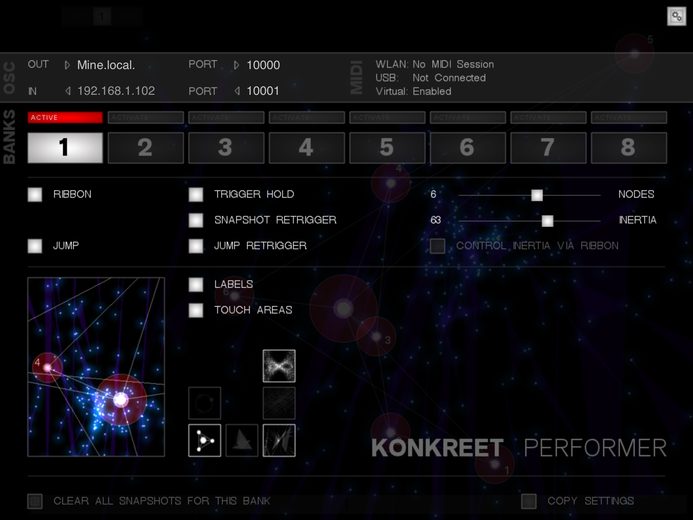Enable SNAPSHOT RETRIGGER option

(x=196, y=220)
